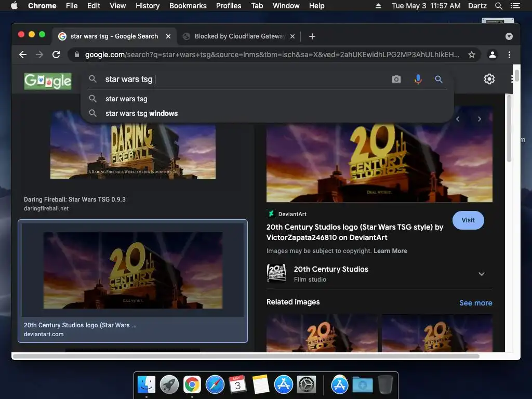Screen dimensions: 532x399
Task: Switch to the Blocked by Cloudflare Gateway tab
Action: [239, 36]
